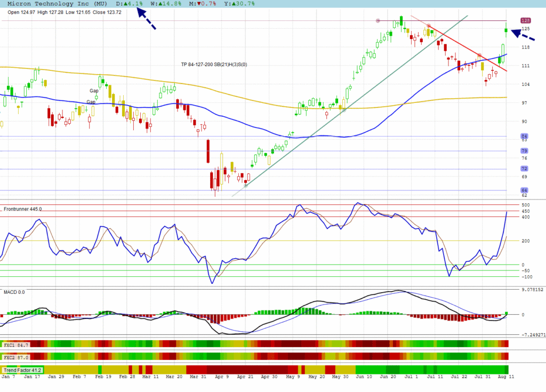Screen dimensions: 546x392
Task: Click the 104 price axis label
Action: (525, 84)
